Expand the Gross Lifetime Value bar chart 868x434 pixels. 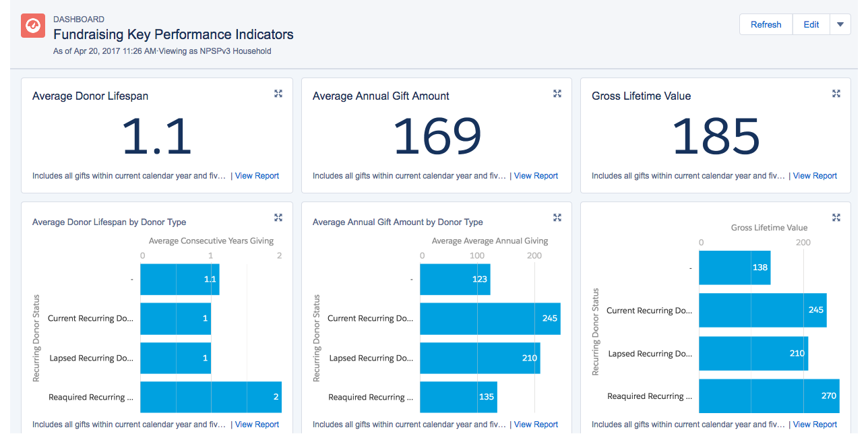pos(836,218)
